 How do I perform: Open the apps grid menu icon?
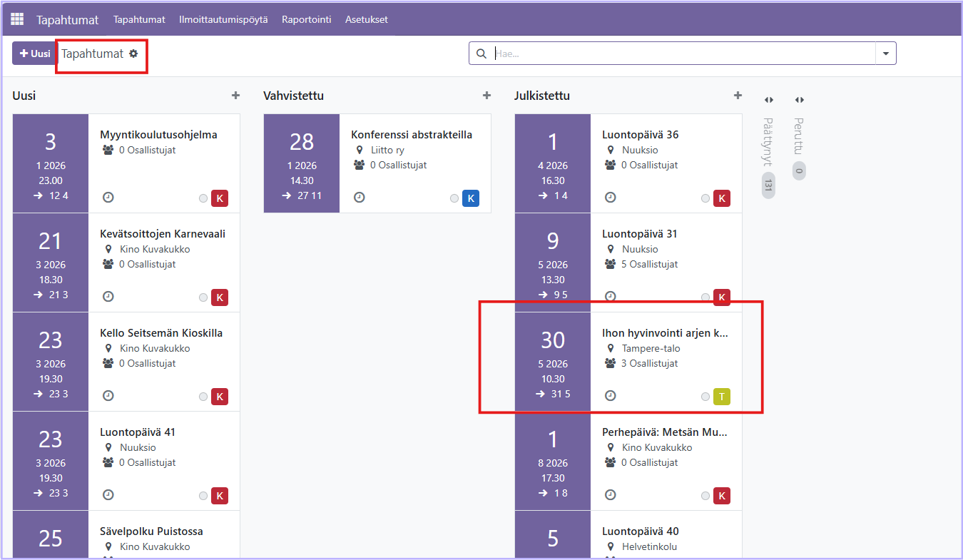coord(17,19)
